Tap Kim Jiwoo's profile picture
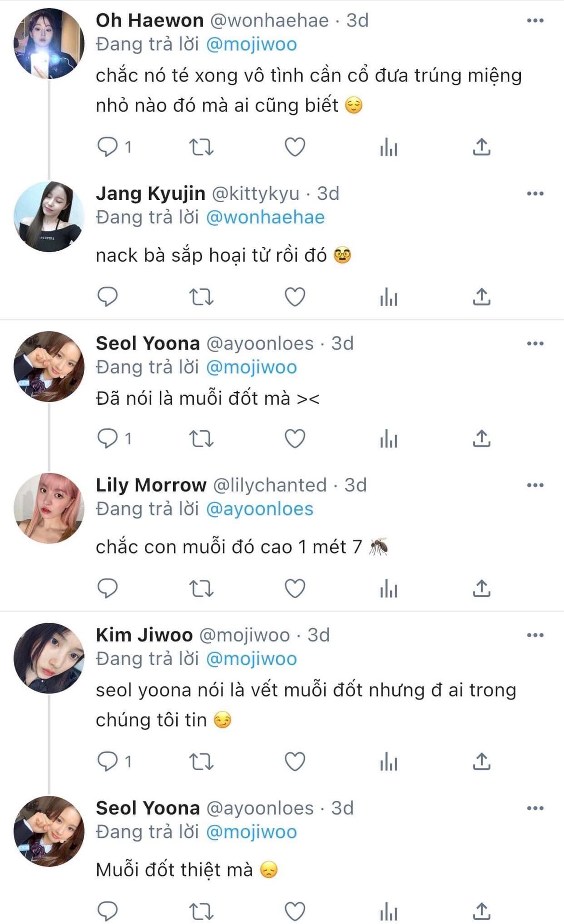 tap(49, 658)
